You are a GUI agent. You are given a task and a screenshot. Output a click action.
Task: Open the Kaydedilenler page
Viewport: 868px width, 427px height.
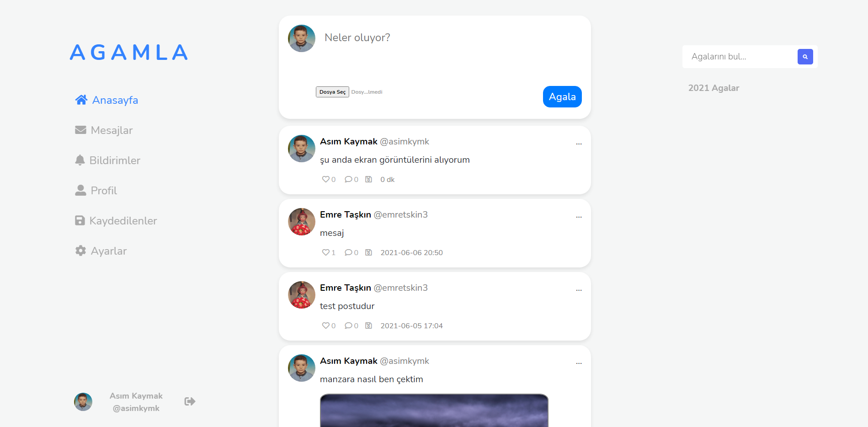click(x=116, y=221)
